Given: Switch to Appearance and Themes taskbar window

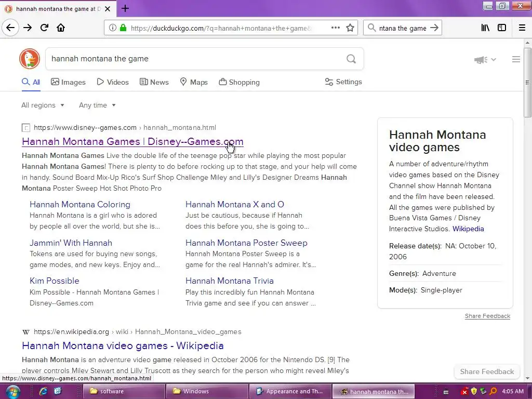Looking at the screenshot, I should tap(290, 392).
